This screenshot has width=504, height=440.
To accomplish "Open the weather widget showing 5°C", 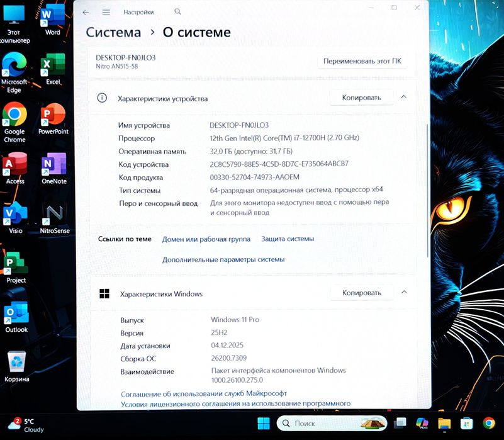I will (x=26, y=425).
